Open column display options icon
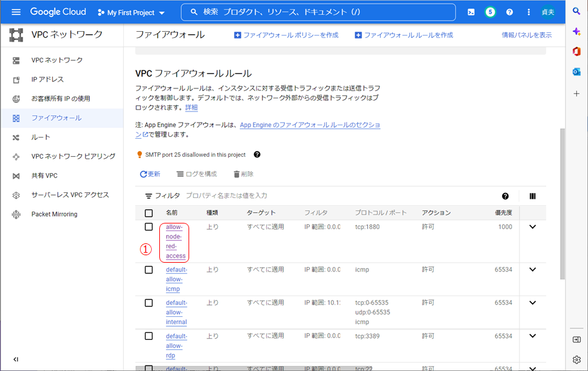 point(533,196)
